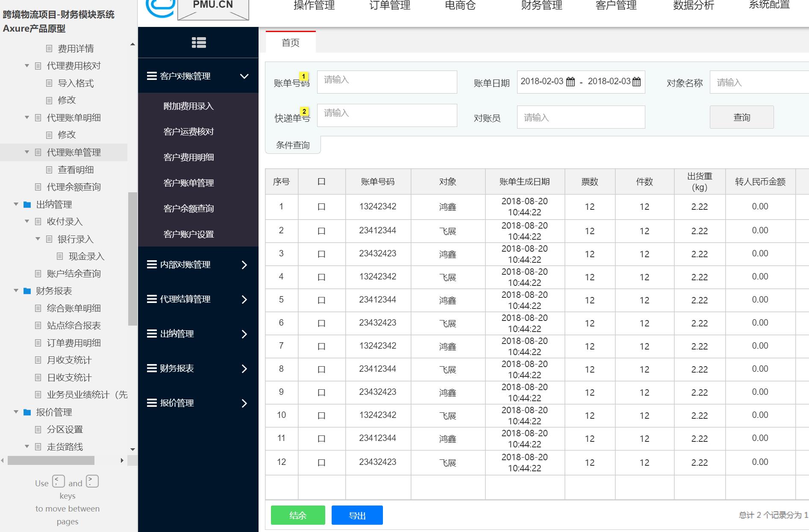Click tree panel scroll-down arrow
Image resolution: width=809 pixels, height=532 pixels.
[x=132, y=449]
